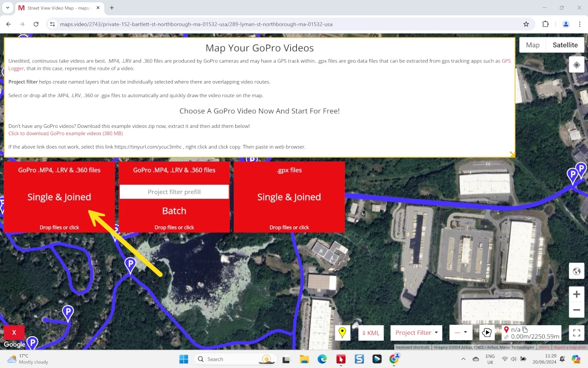Open Windows Start menu
Viewport: 588px width, 368px height.
pos(183,359)
